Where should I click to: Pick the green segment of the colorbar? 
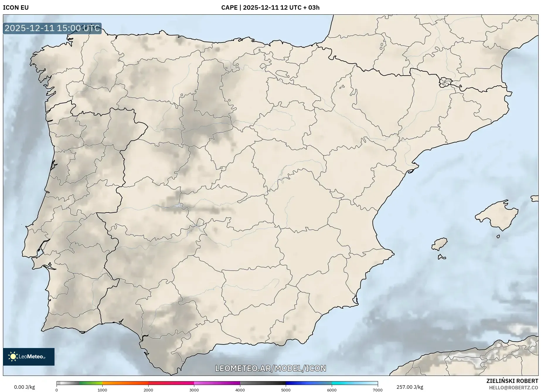pos(91,383)
